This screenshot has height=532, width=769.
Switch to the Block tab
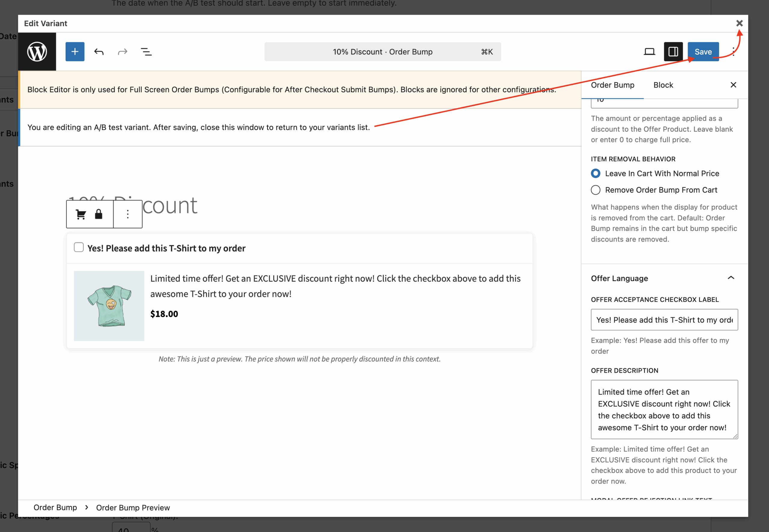(663, 85)
